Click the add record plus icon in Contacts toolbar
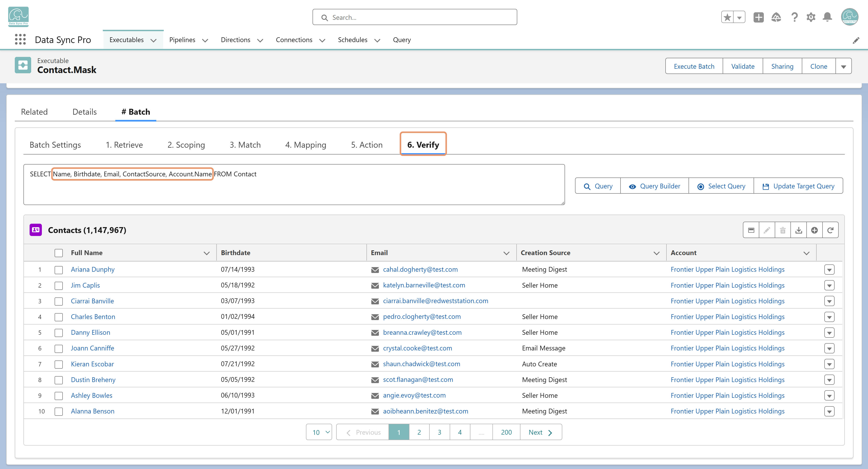 814,230
